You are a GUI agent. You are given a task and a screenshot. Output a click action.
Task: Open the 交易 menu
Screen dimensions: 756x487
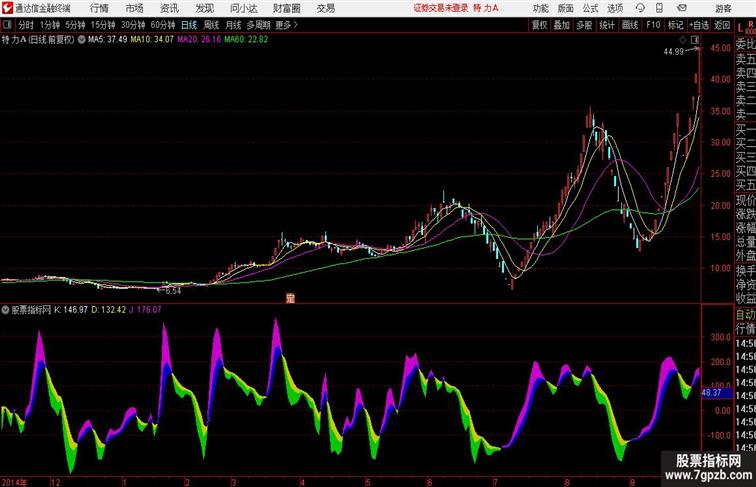[x=325, y=8]
